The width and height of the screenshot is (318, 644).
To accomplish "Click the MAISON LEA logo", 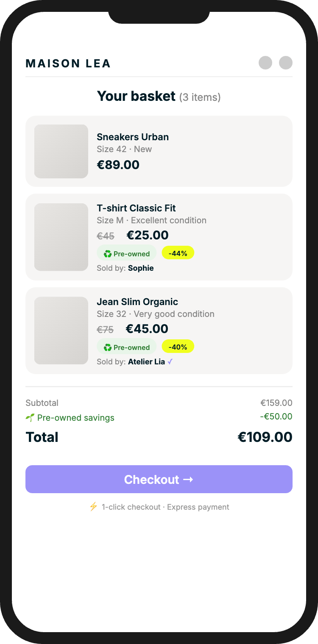I will click(x=68, y=64).
